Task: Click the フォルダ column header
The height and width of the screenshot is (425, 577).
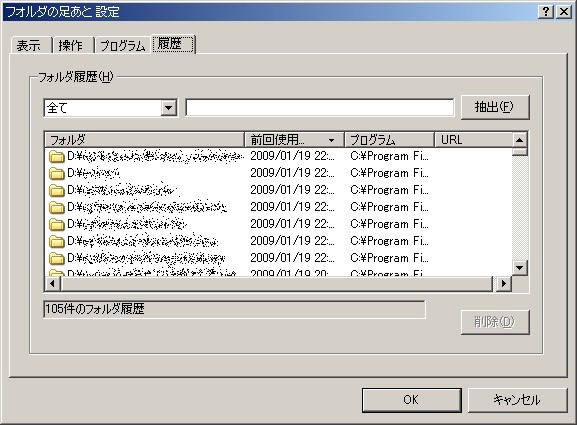Action: pyautogui.click(x=145, y=140)
